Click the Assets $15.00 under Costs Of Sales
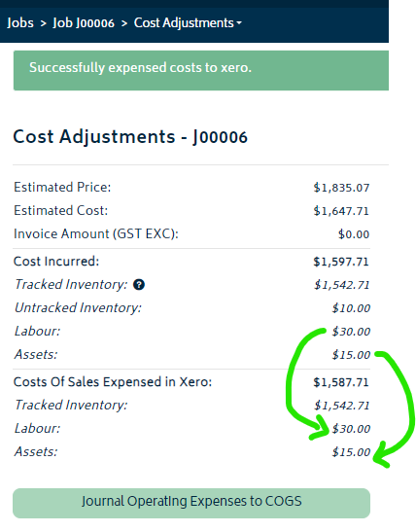This screenshot has width=416, height=532. click(351, 452)
